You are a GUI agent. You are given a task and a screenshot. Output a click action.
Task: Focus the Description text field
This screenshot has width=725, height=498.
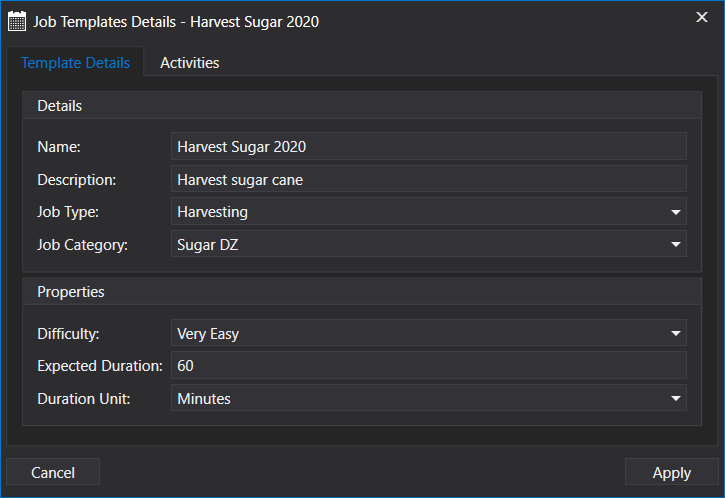(428, 180)
